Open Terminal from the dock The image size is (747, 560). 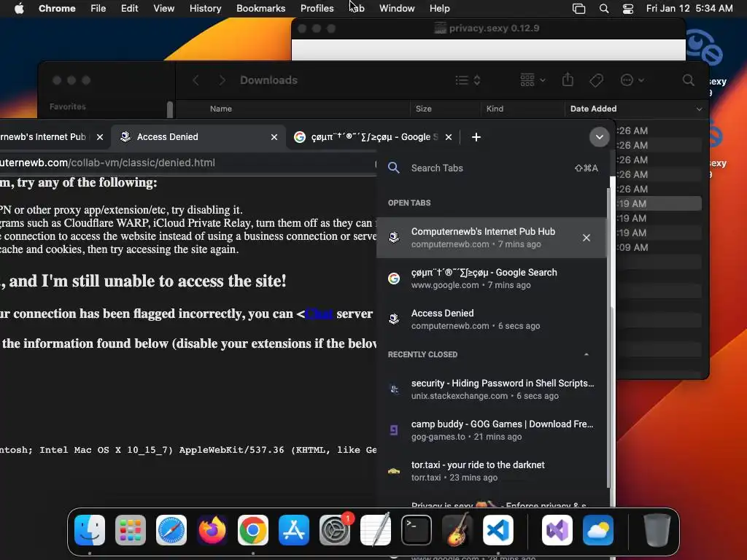[417, 530]
